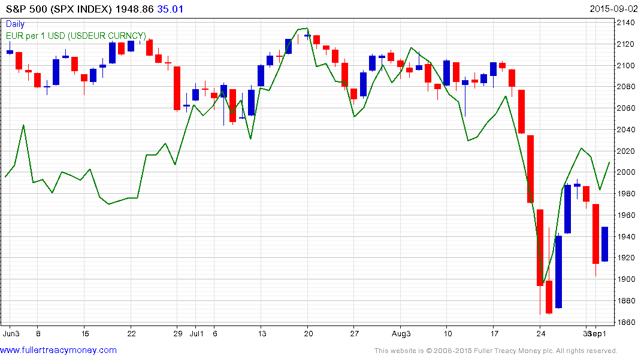Click the 2080 price axis label
644x359 pixels.
[626, 87]
